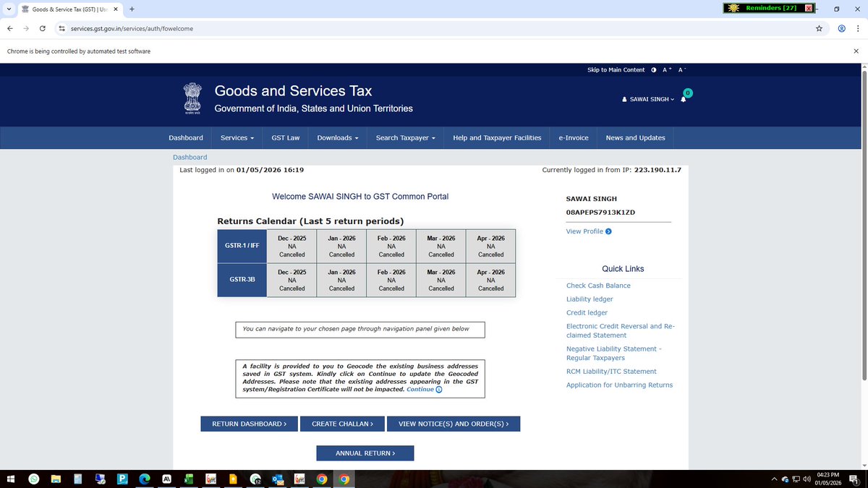868x488 pixels.
Task: Click the Dashboard breadcrumb link
Action: tap(190, 157)
